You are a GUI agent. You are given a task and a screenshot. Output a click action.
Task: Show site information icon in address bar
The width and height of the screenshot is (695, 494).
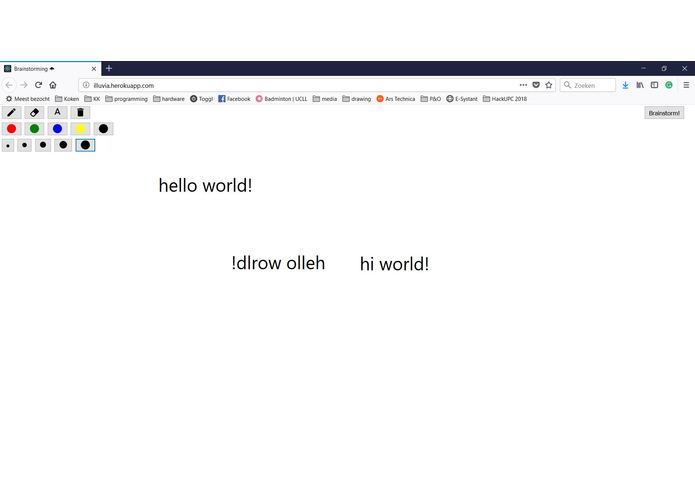click(x=86, y=85)
